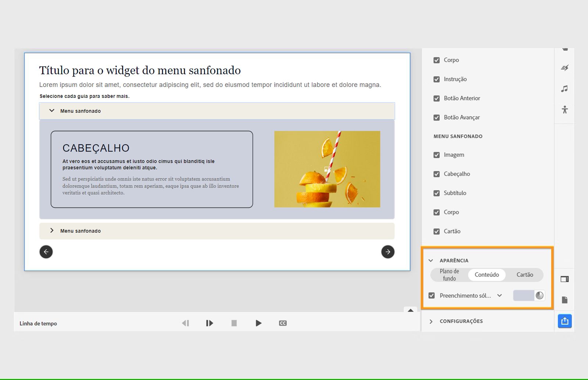The height and width of the screenshot is (380, 588).
Task: Disable the Preenchimento sólido checkbox
Action: 432,295
